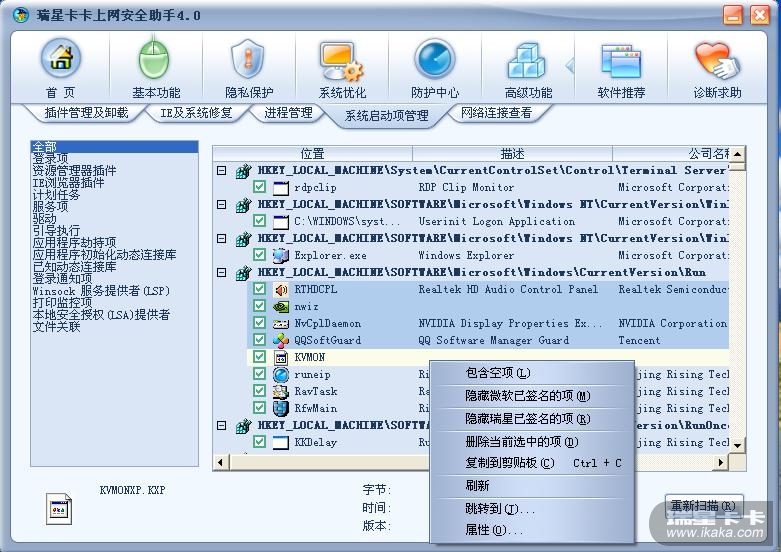
Task: Click the rdpclip entry icon
Action: [281, 188]
